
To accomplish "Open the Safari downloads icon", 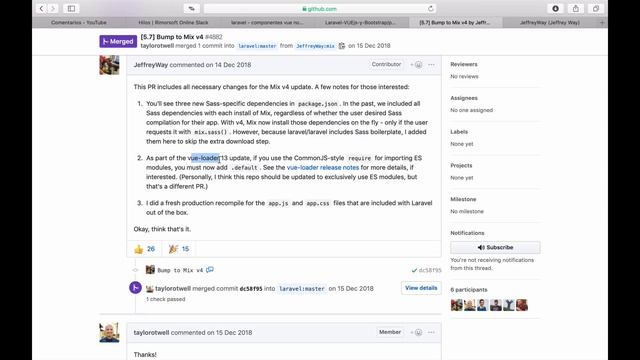I will (x=556, y=9).
